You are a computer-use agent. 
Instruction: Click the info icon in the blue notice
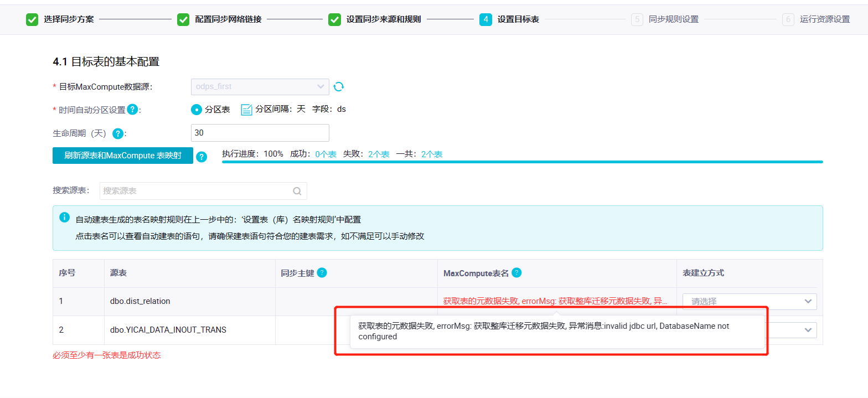[x=64, y=217]
